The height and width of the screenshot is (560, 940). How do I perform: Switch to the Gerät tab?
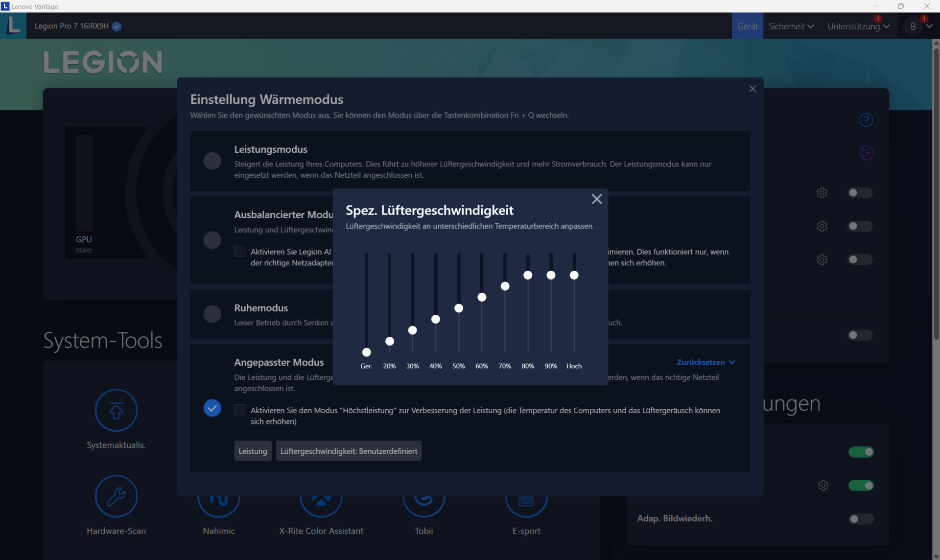pos(747,26)
